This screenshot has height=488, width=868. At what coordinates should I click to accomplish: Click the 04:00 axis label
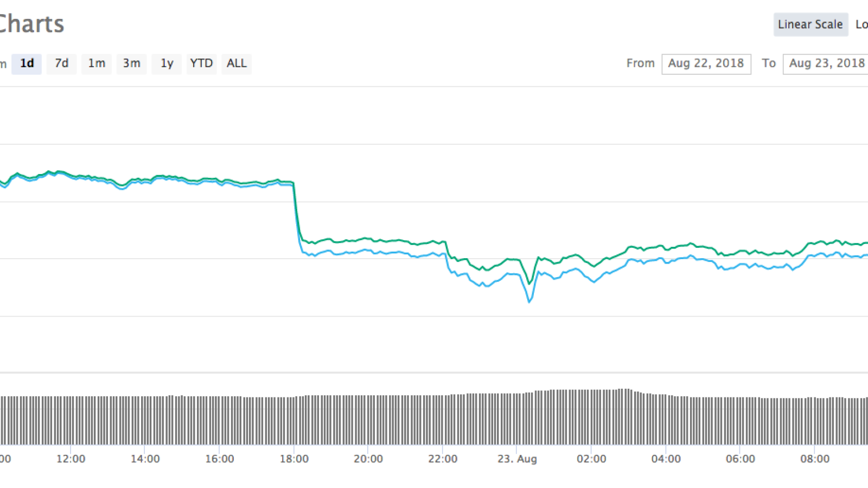[666, 459]
